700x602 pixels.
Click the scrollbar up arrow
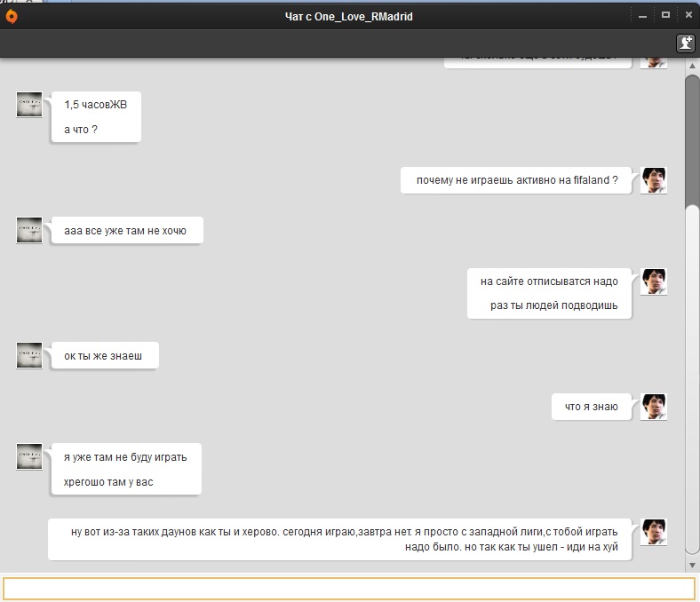pos(692,67)
